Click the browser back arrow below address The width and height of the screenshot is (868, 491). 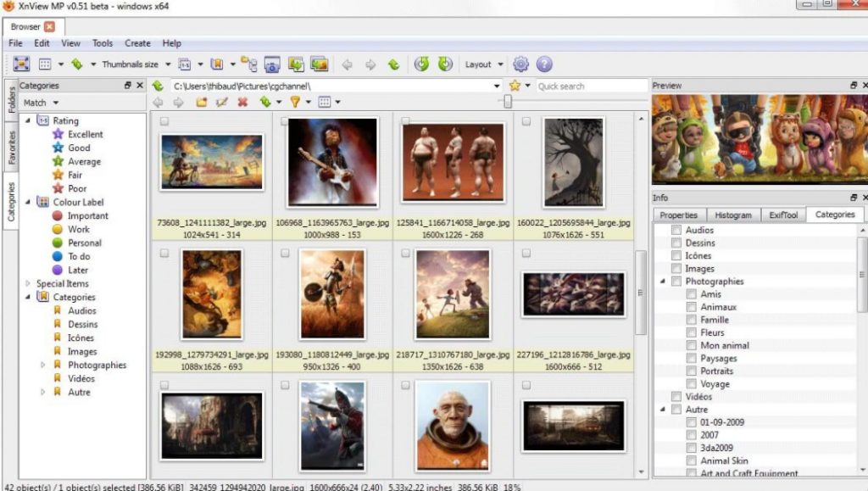pos(158,102)
